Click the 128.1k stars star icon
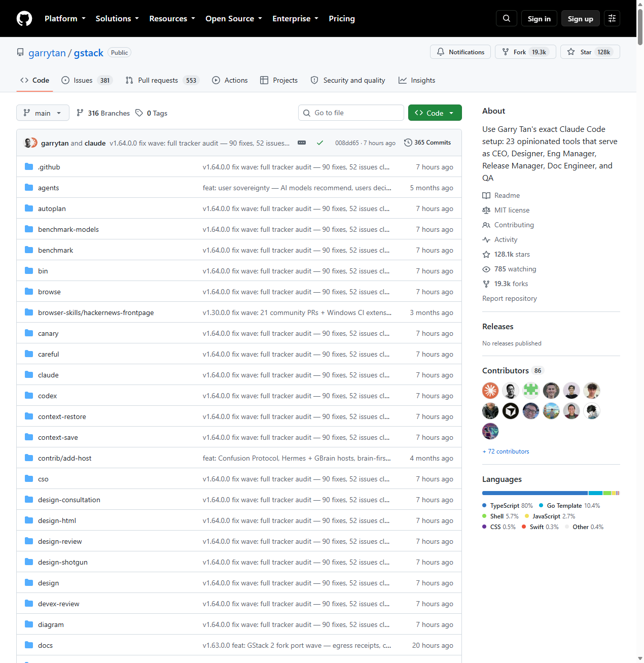644x663 pixels. [486, 254]
